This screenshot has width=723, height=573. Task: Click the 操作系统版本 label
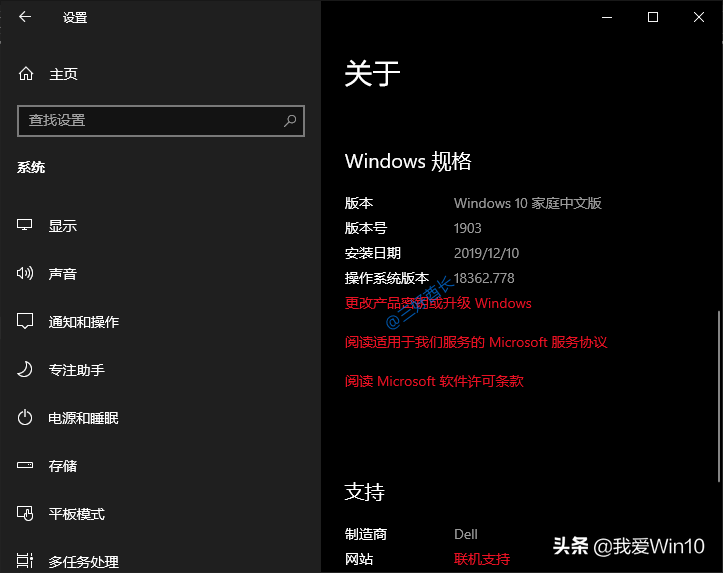tap(387, 278)
